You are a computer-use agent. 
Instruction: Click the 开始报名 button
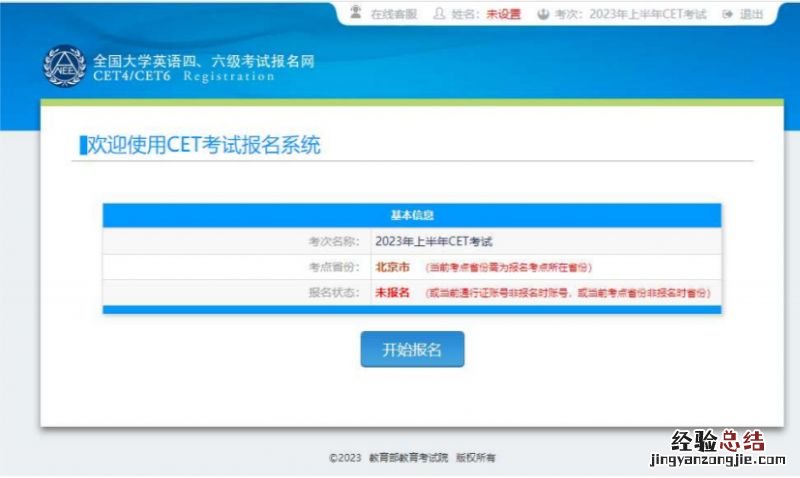(x=412, y=349)
